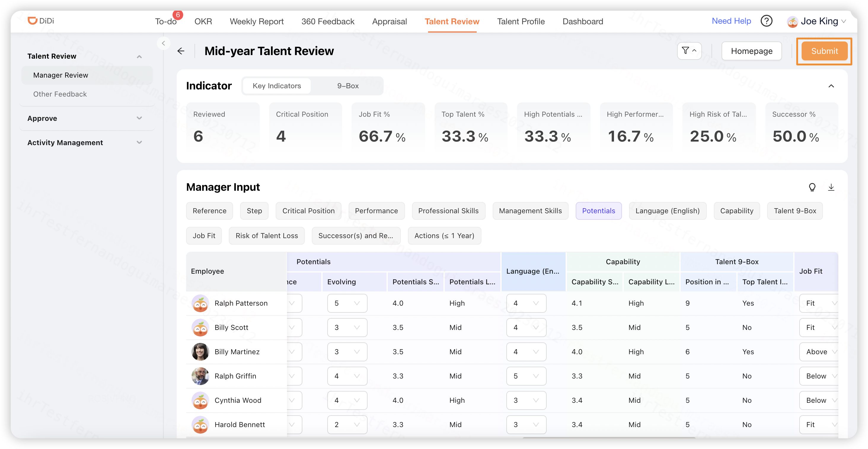Image resolution: width=868 pixels, height=449 pixels.
Task: Open the Talent Profile tab
Action: click(521, 22)
